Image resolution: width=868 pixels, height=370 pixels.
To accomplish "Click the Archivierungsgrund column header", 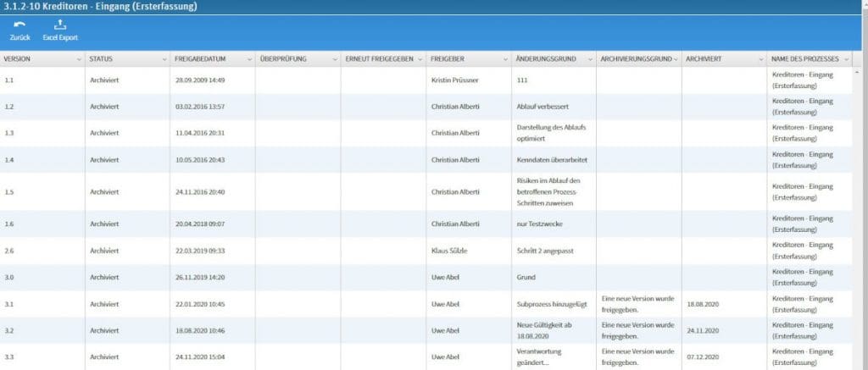I will coord(635,59).
